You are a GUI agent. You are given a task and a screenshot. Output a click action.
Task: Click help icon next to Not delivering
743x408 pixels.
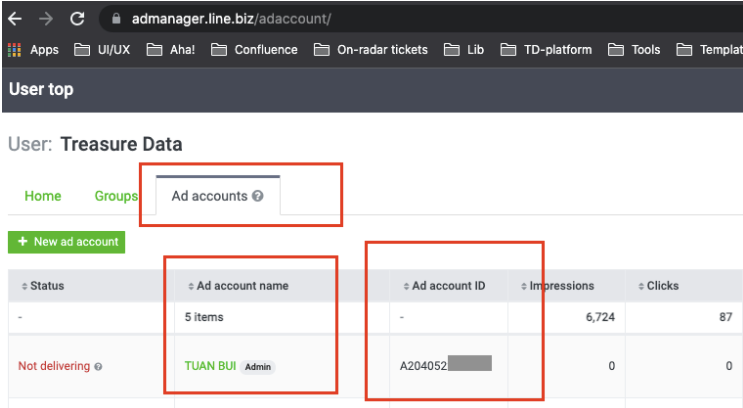tap(98, 367)
